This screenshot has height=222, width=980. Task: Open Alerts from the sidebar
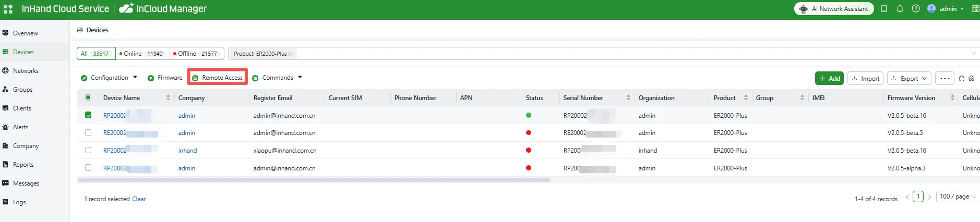click(x=20, y=127)
